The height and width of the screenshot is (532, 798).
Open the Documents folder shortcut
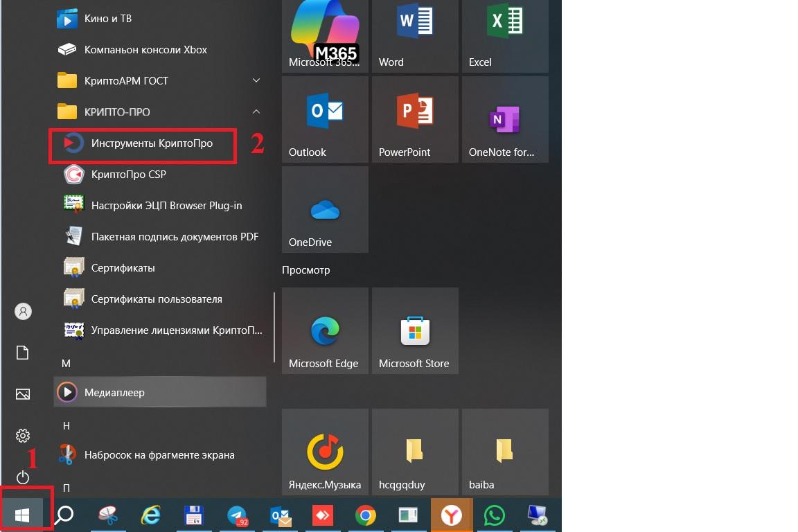[22, 353]
